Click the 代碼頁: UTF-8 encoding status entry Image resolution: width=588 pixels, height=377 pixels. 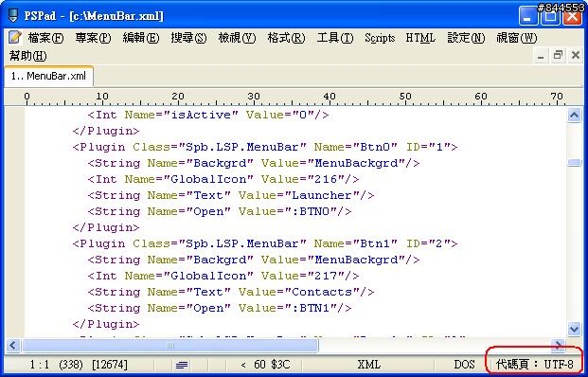(x=535, y=364)
